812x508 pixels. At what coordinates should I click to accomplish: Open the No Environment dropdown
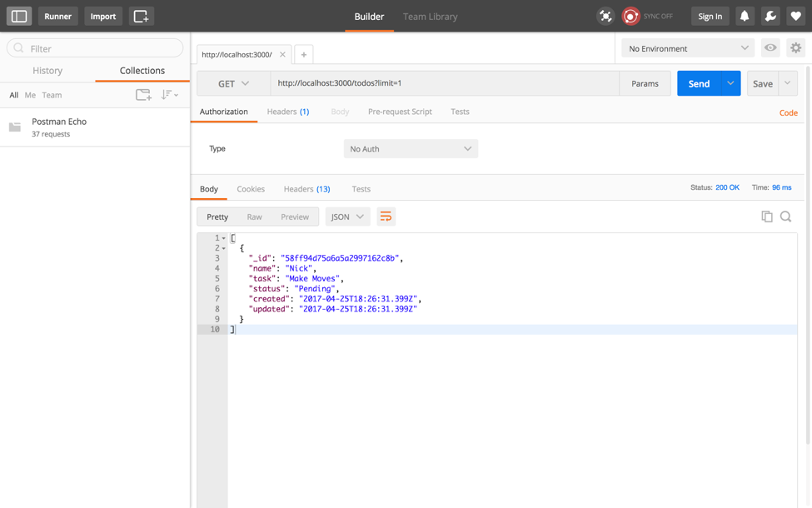pos(687,47)
